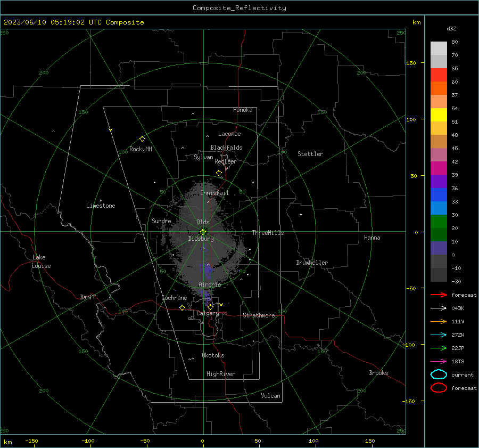
Task: Pick the magenta 39-42 dBZ swatch
Action: (x=439, y=168)
